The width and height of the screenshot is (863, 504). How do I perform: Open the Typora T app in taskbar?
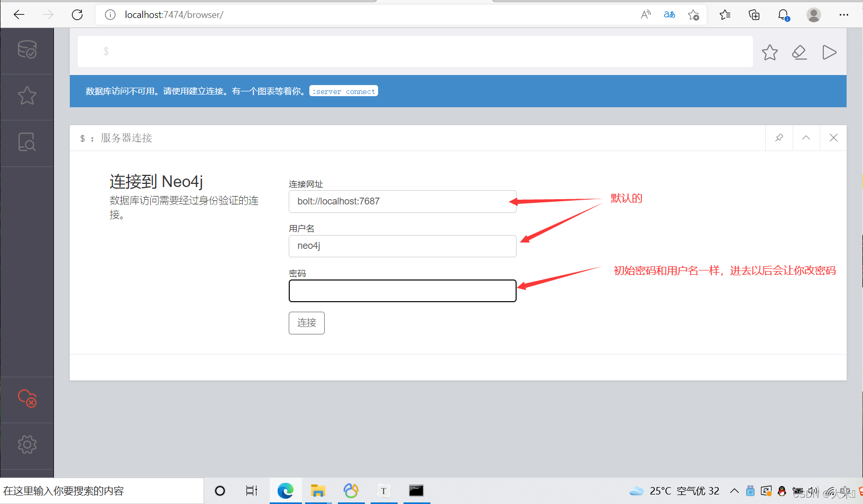tap(384, 491)
